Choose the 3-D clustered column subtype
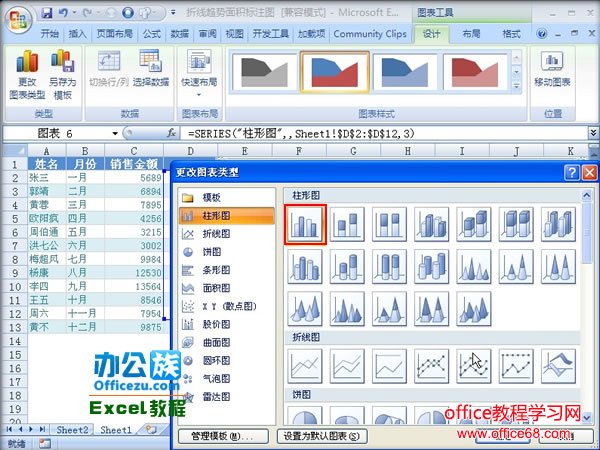This screenshot has width=600, height=450. pyautogui.click(x=431, y=224)
